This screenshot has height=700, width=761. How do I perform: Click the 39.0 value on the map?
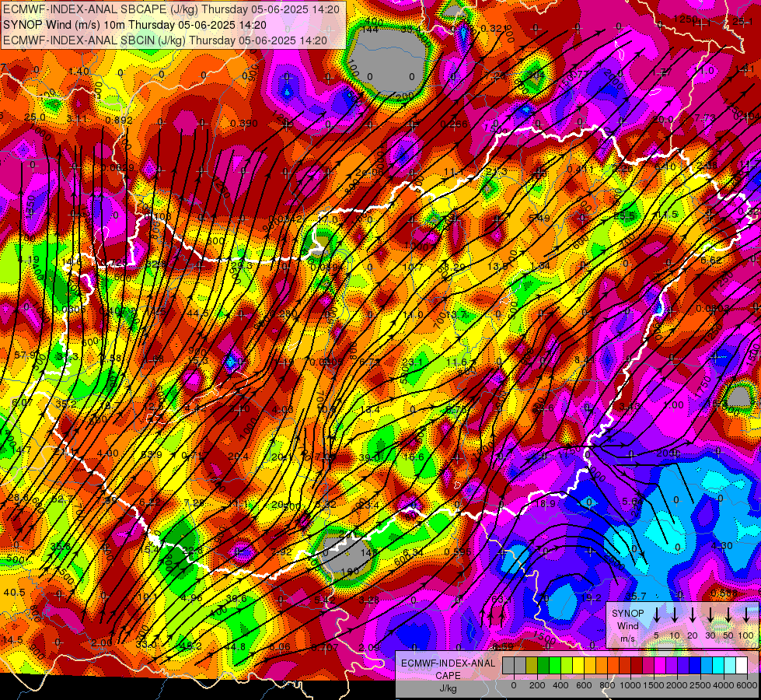(369, 457)
